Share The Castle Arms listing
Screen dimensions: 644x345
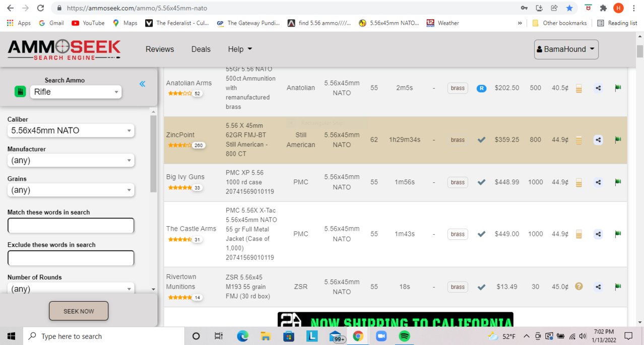[x=598, y=234]
